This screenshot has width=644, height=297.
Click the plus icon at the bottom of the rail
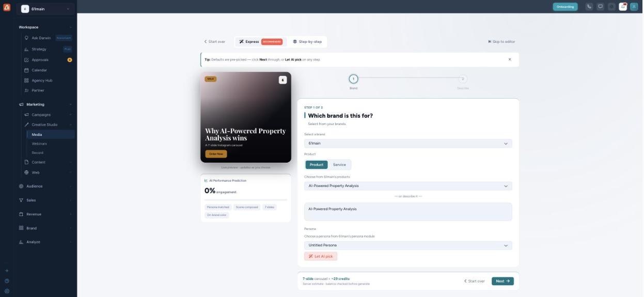tap(7, 271)
